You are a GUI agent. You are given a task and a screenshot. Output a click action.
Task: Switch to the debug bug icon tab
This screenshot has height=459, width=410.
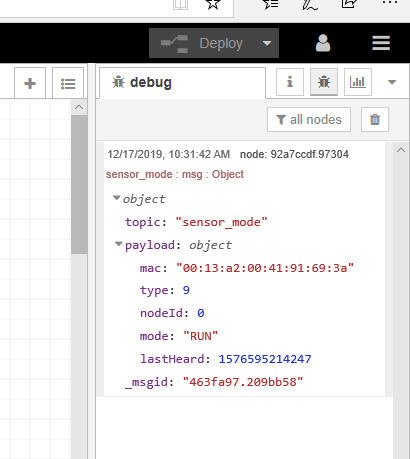point(324,82)
